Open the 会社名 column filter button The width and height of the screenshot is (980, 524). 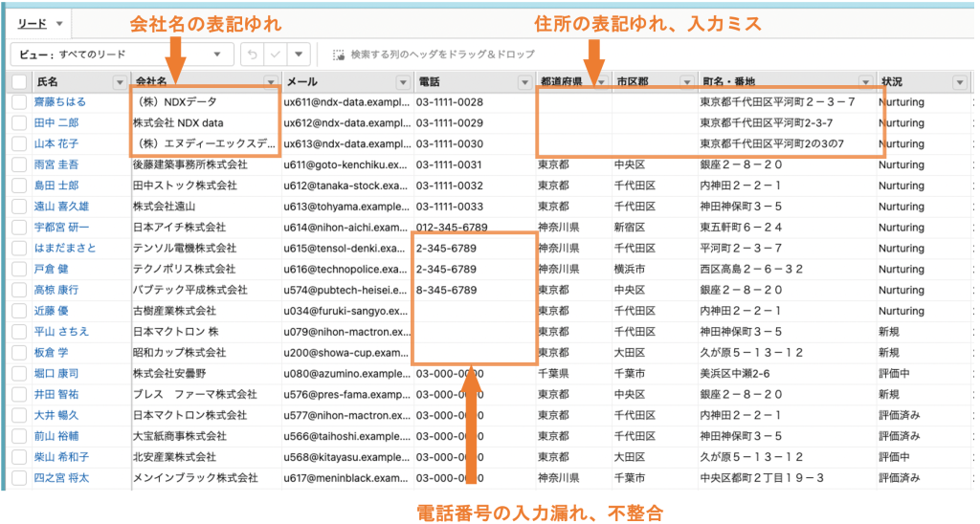[x=271, y=82]
